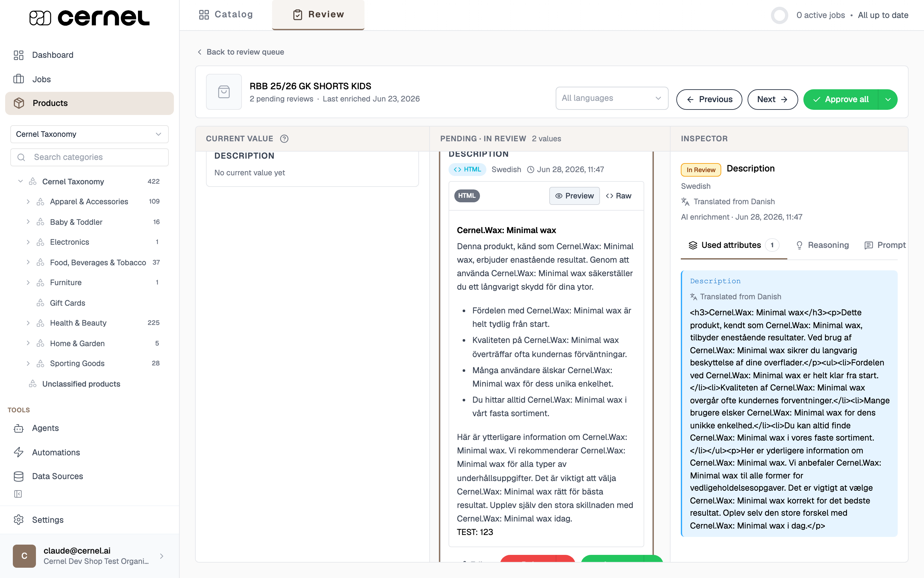Open the Prompt tab

pos(885,245)
